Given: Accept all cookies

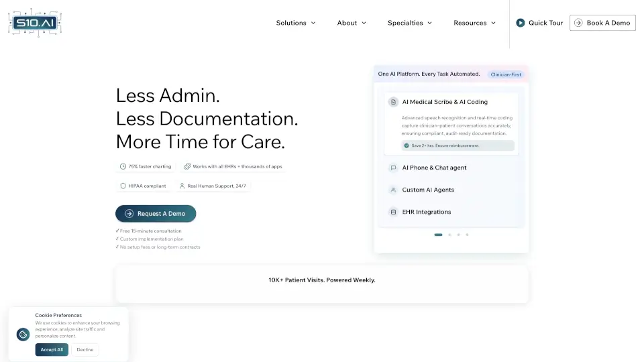Looking at the screenshot, I should tap(52, 349).
